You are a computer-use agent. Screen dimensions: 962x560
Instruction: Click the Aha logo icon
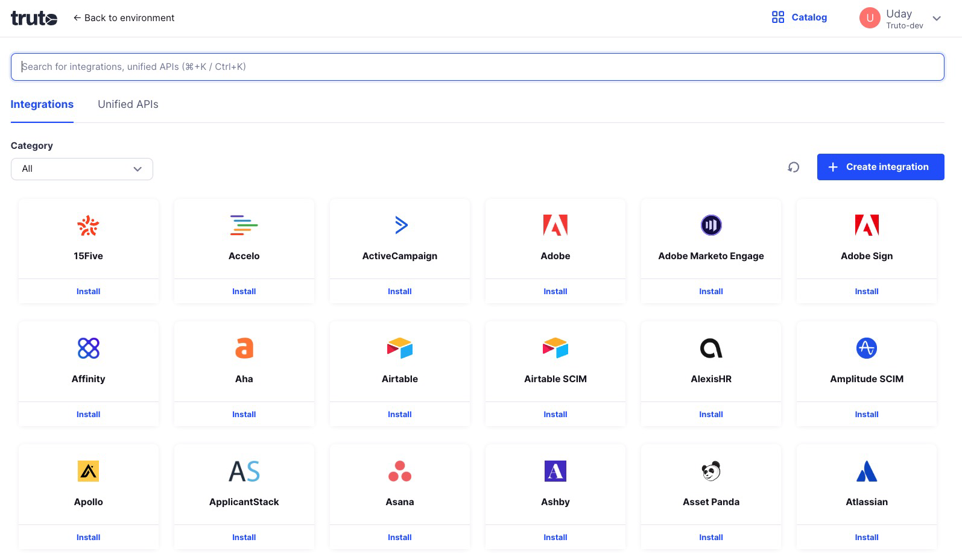pos(244,348)
